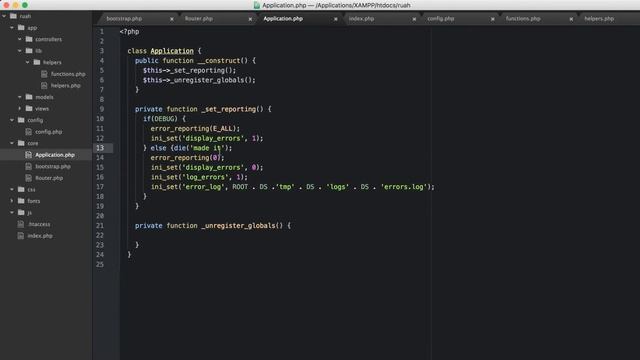Close the Application.php tab
This screenshot has height=360, width=640.
click(x=336, y=19)
